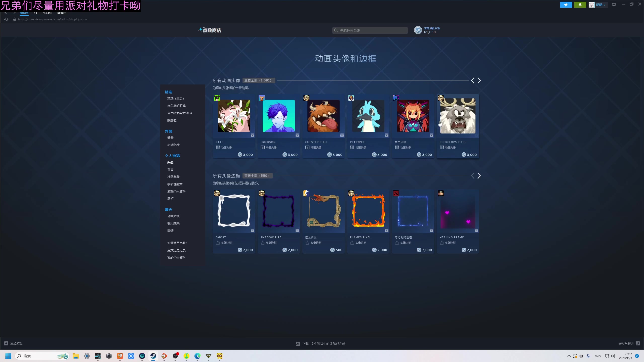Open the GHOST avatar frame

[234, 211]
